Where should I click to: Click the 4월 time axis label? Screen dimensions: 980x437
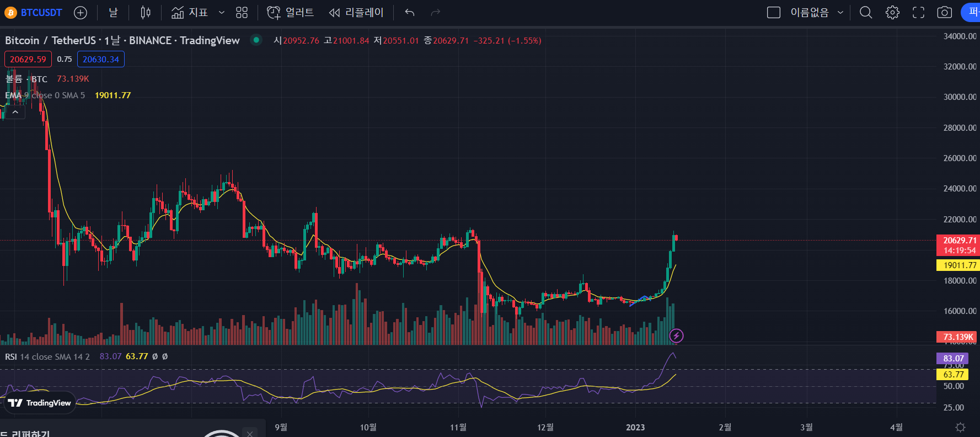coord(897,428)
